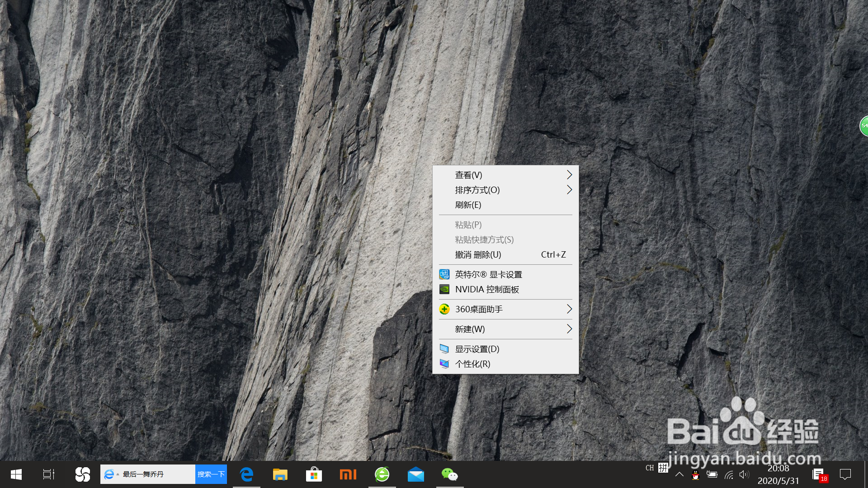Open 个性化(R) from the context menu

(x=472, y=363)
